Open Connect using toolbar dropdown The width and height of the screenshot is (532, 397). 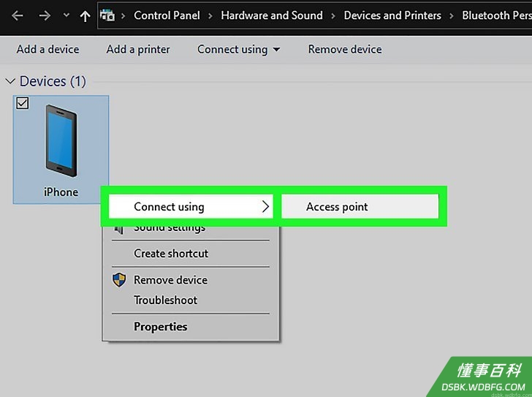coord(239,50)
